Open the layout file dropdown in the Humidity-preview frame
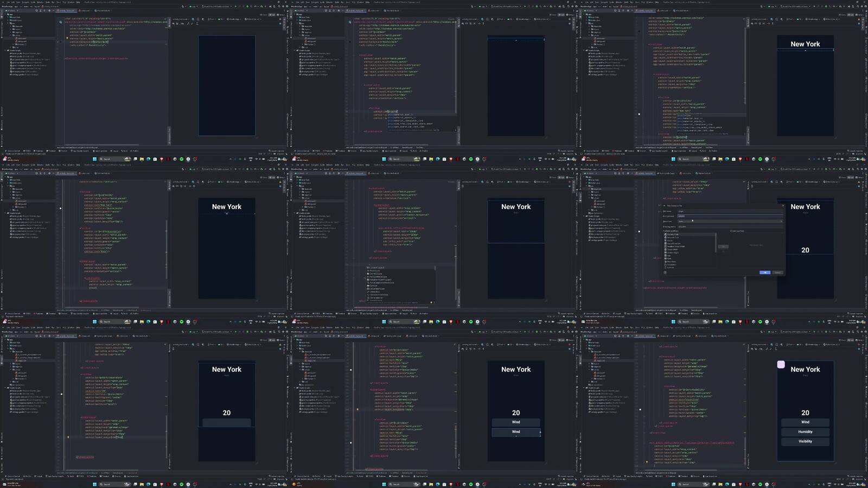 pyautogui.click(x=759, y=345)
